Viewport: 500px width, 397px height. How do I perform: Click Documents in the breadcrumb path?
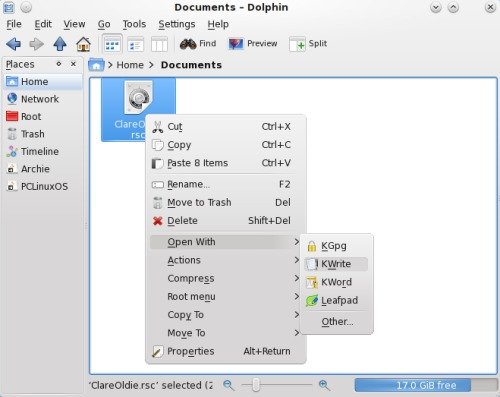(191, 65)
